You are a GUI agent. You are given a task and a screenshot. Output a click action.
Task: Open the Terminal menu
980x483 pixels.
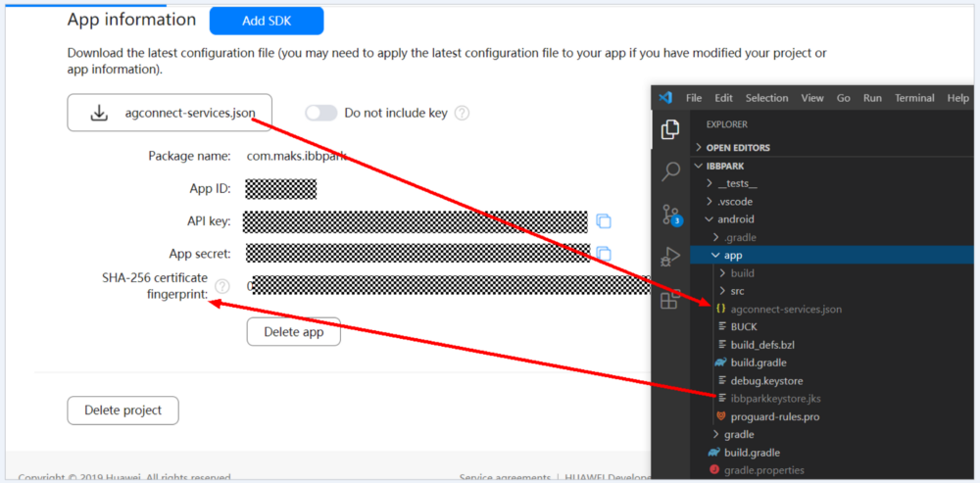pos(914,98)
